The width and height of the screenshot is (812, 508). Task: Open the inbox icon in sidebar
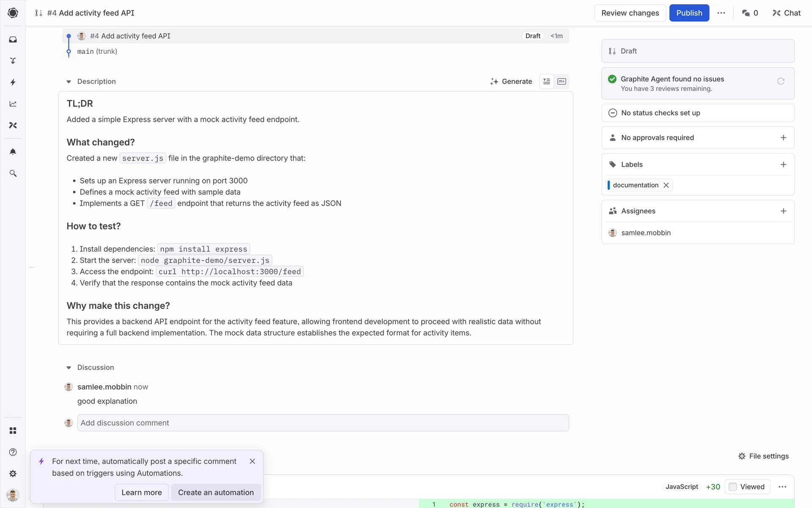click(13, 39)
